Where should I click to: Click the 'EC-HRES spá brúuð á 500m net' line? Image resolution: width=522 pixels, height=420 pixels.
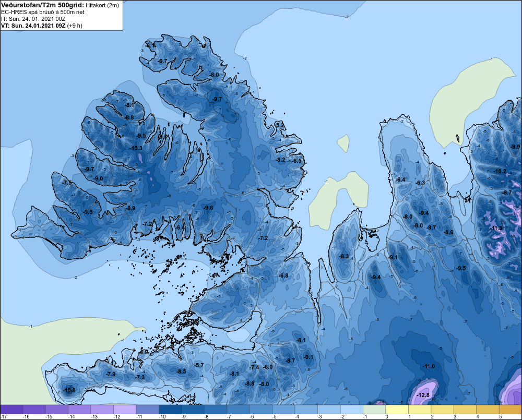(43, 12)
